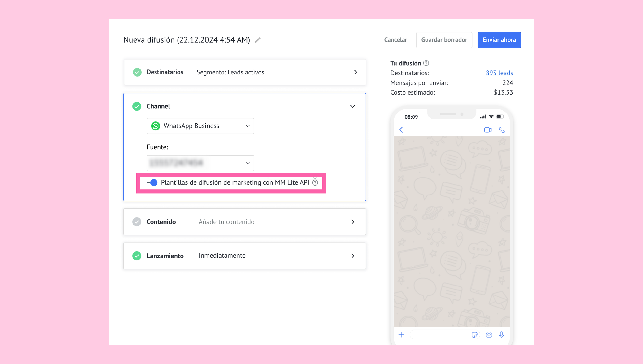Tap the phone call icon in phone preview
Viewport: 643px width, 364px height.
tap(502, 130)
